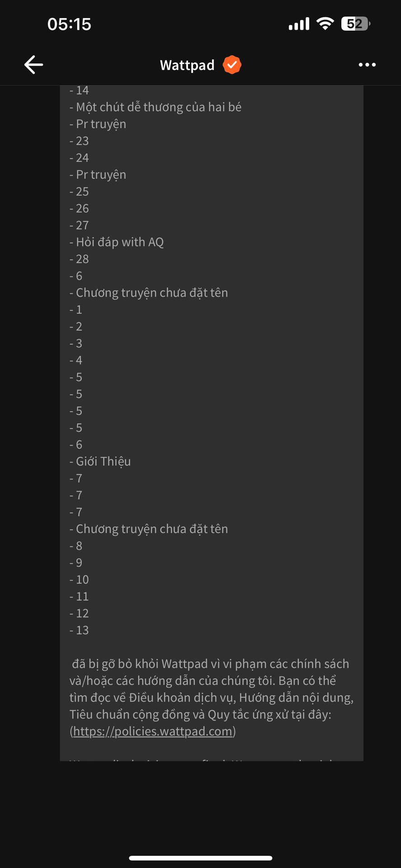
Task: Tap the 05:15 clock in status bar
Action: 69,24
